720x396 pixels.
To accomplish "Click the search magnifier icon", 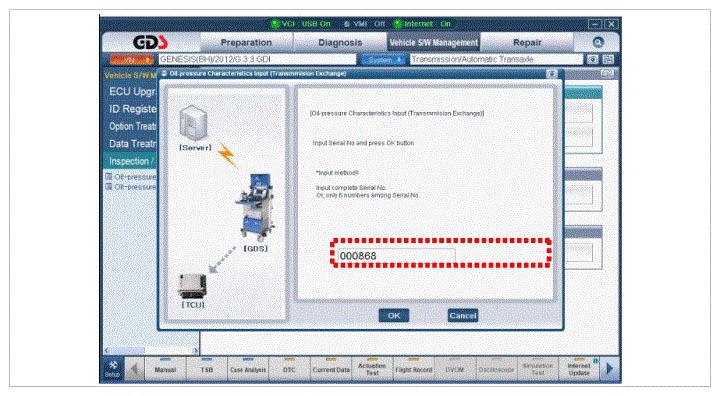I will coord(597,42).
